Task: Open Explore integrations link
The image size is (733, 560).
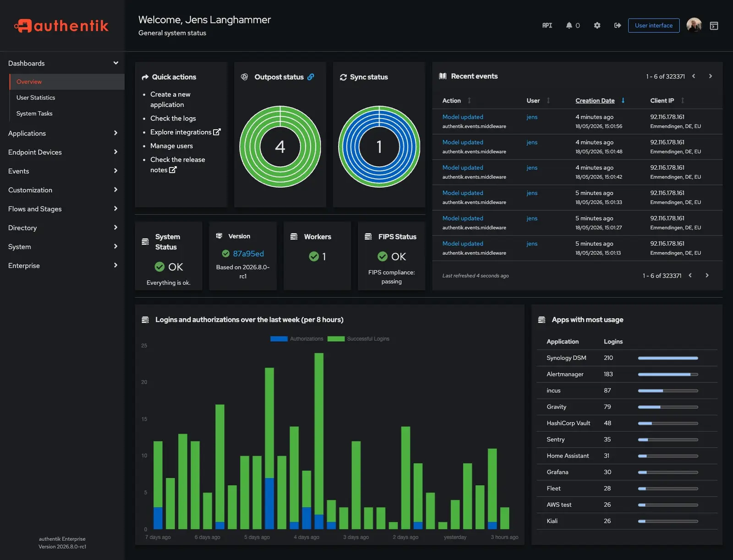Action: (x=185, y=132)
